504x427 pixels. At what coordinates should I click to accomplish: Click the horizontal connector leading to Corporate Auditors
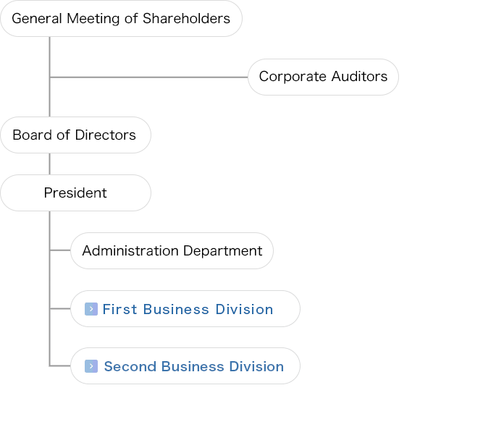149,77
